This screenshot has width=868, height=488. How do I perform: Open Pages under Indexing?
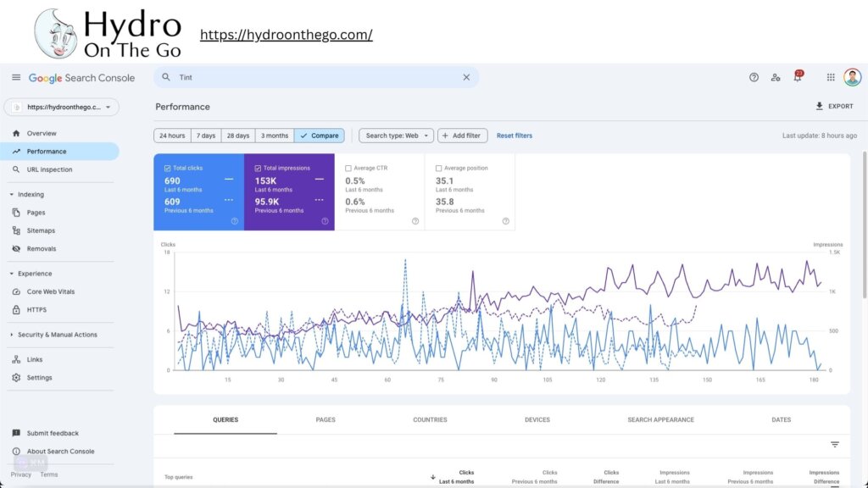click(x=36, y=213)
